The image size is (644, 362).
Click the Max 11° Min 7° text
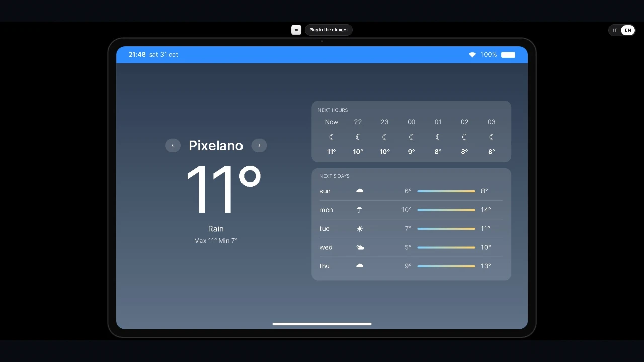pos(216,241)
